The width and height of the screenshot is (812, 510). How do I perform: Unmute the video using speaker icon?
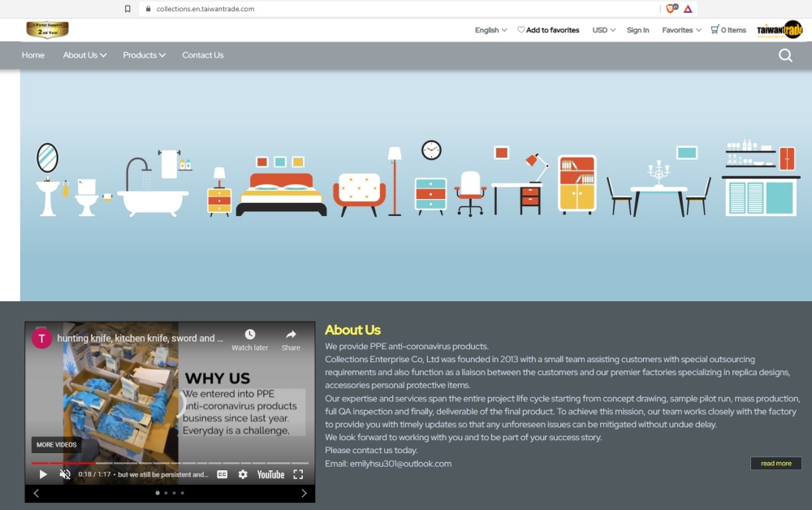(x=65, y=474)
